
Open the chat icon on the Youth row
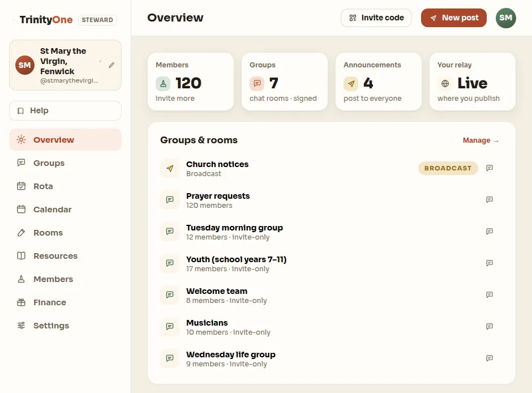click(x=489, y=263)
